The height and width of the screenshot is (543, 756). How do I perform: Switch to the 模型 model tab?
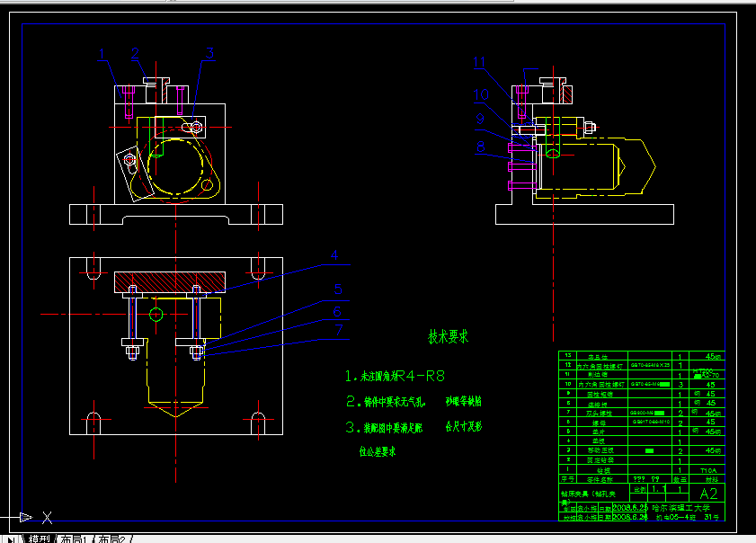click(x=39, y=539)
